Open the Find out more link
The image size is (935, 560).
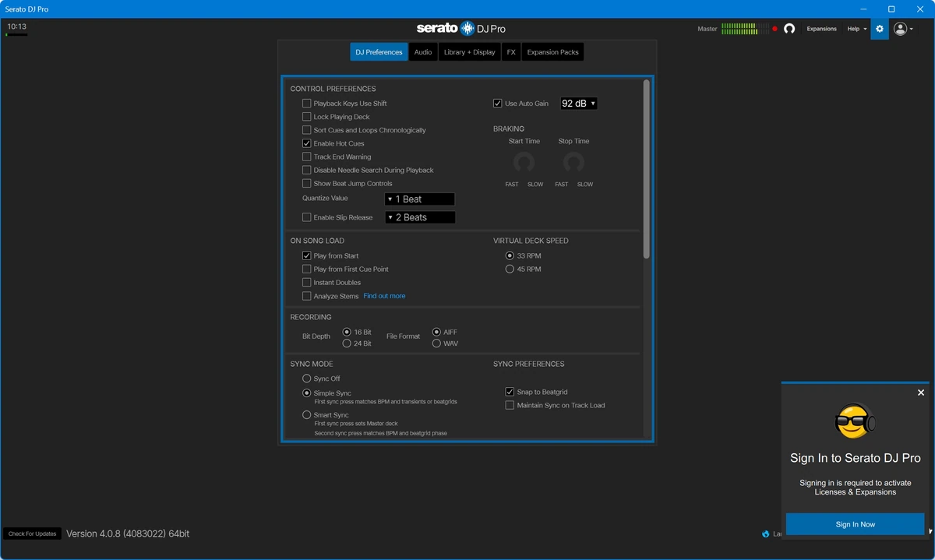click(x=384, y=296)
